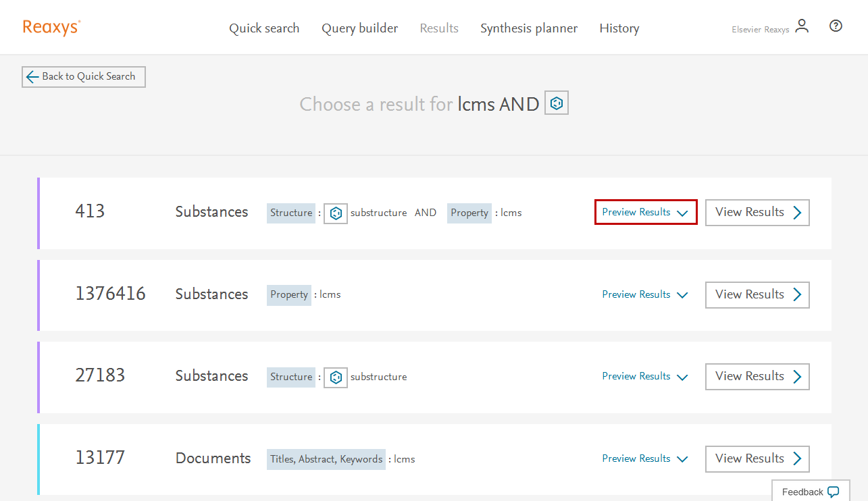Expand Preview Results for 27183 Substances
The height and width of the screenshot is (501, 868).
pyautogui.click(x=645, y=376)
